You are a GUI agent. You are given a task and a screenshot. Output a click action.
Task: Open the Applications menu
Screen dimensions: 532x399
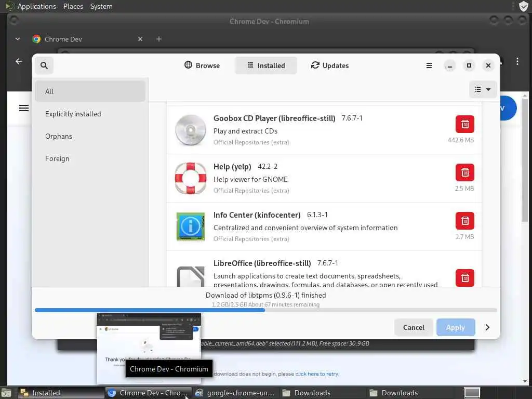pyautogui.click(x=37, y=6)
